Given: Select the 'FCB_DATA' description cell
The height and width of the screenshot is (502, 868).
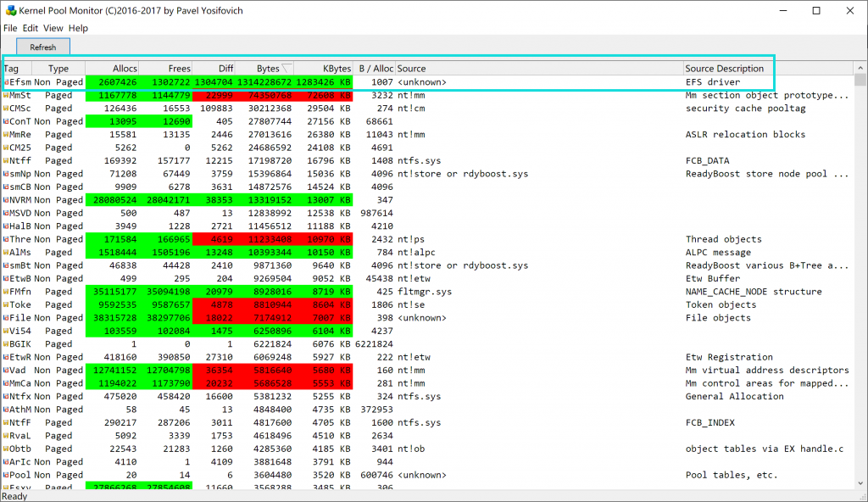Looking at the screenshot, I should click(708, 160).
